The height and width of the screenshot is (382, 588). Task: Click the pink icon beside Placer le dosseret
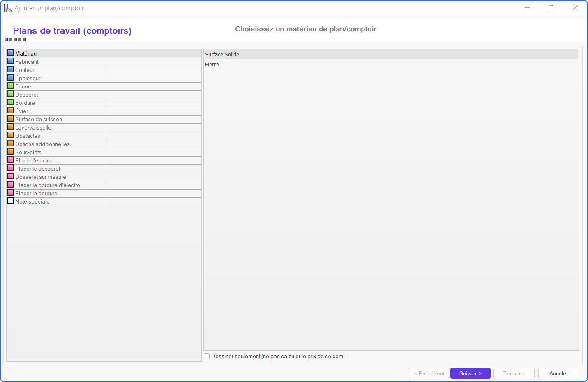pyautogui.click(x=10, y=168)
